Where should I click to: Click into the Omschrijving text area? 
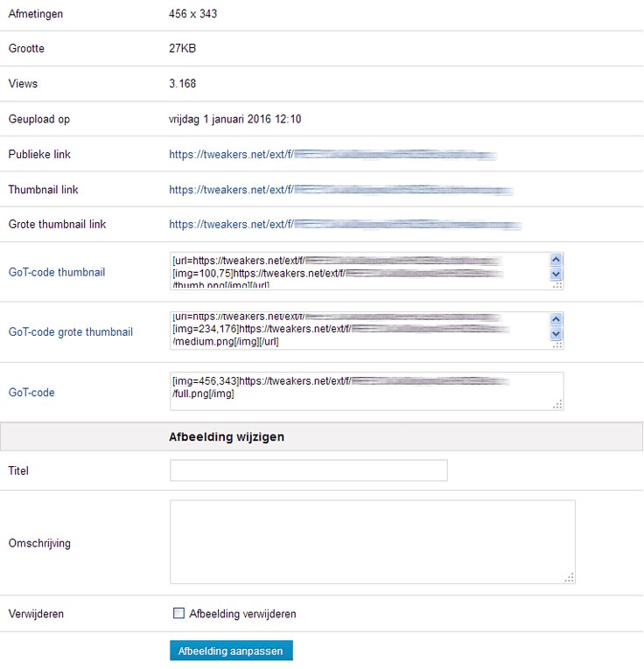pyautogui.click(x=372, y=541)
